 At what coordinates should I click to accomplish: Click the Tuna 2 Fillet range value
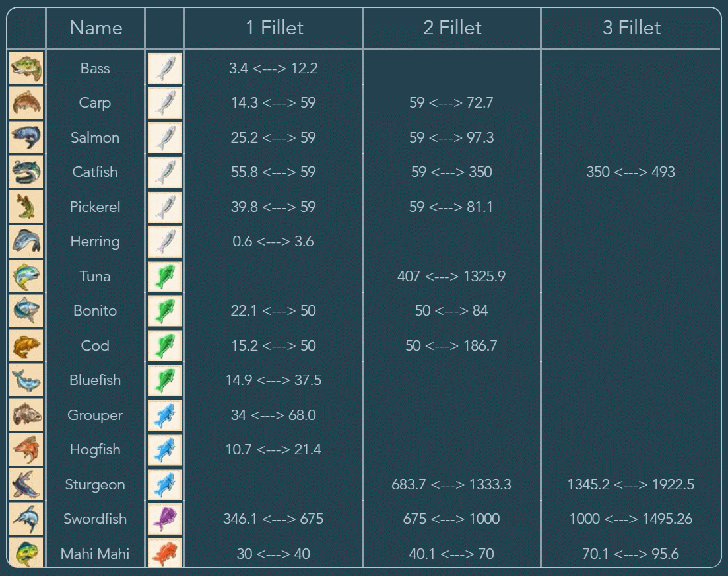click(x=451, y=276)
